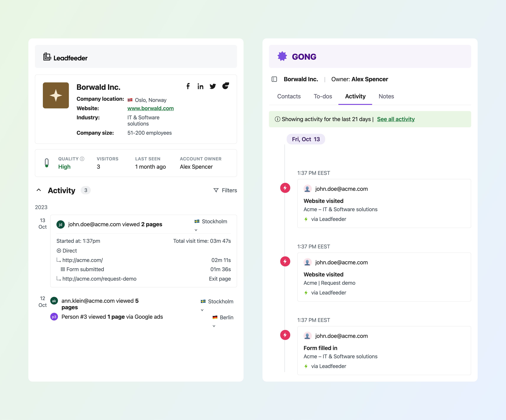Click the company icon beside Borwald Inc. in Gong
This screenshot has width=506, height=420.
point(274,79)
